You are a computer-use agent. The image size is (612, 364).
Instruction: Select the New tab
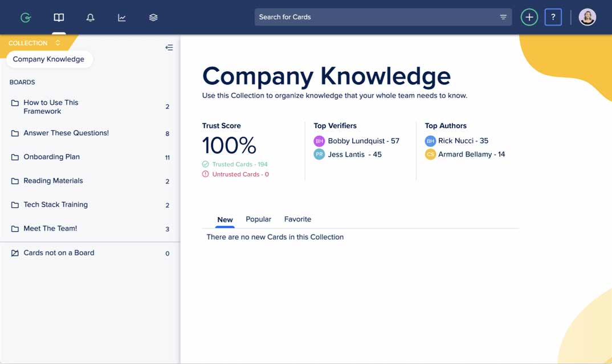[x=225, y=220]
